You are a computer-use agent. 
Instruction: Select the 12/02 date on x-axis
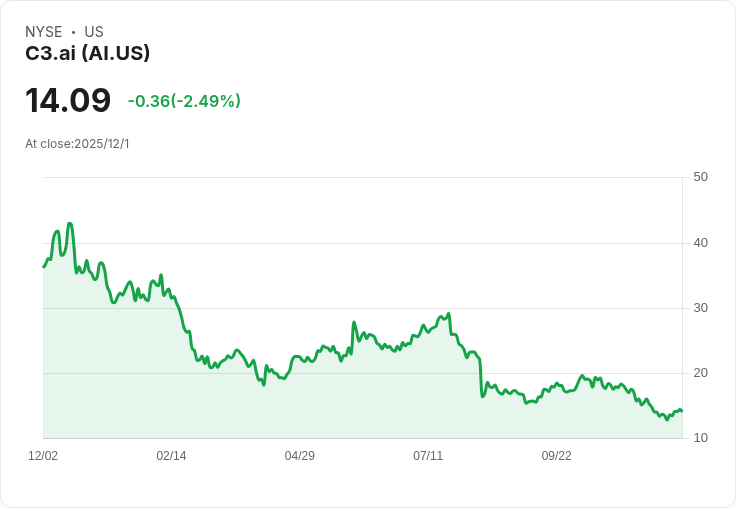click(x=43, y=456)
